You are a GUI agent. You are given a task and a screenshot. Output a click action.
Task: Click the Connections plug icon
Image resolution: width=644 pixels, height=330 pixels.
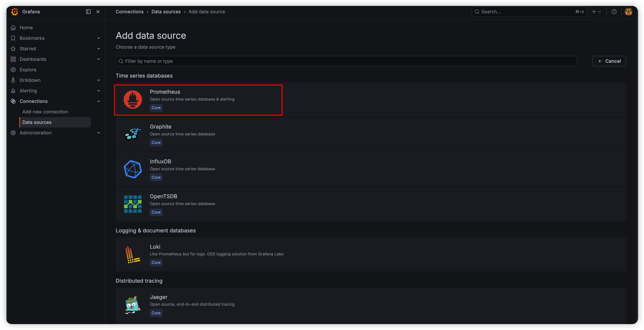click(13, 101)
